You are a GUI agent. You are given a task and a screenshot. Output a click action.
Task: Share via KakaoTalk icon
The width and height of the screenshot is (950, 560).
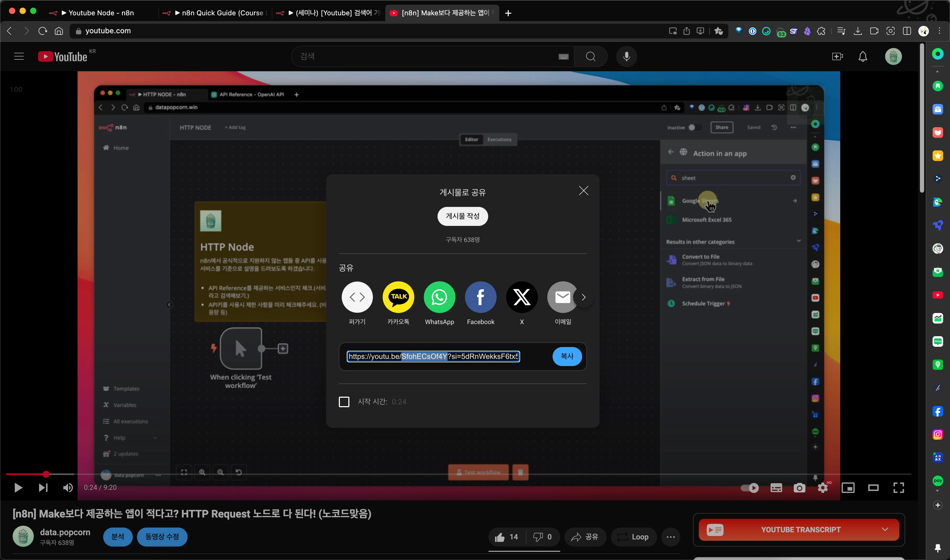[x=398, y=297]
